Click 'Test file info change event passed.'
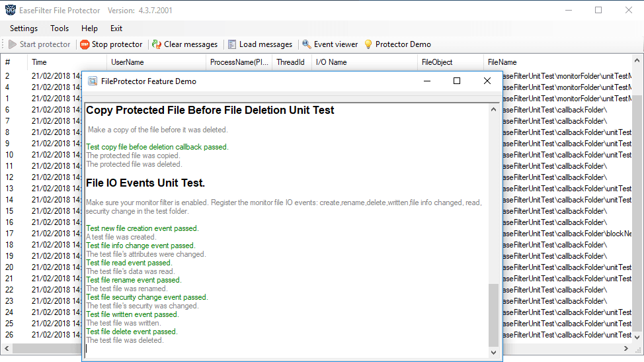 pyautogui.click(x=140, y=246)
